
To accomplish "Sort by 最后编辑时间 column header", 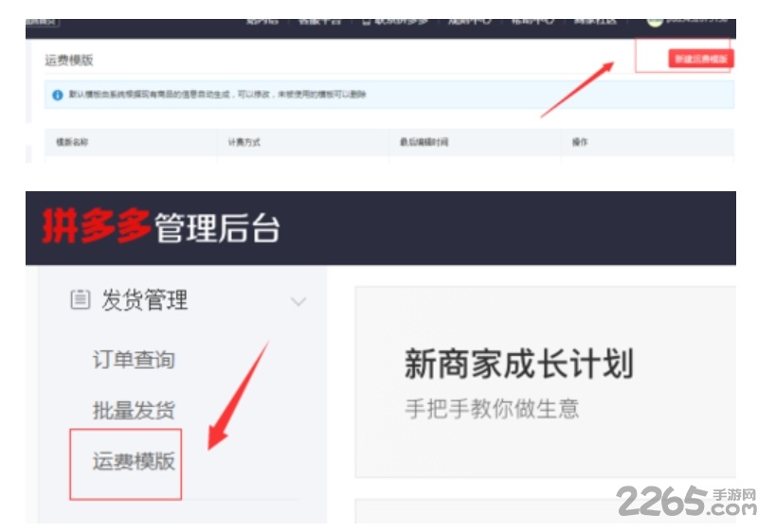I will coord(424,142).
